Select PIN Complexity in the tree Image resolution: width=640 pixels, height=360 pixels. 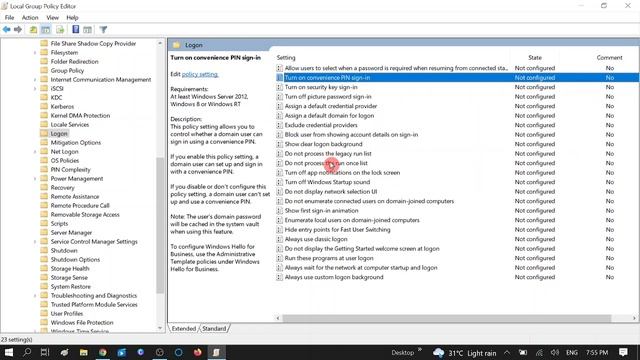70,169
